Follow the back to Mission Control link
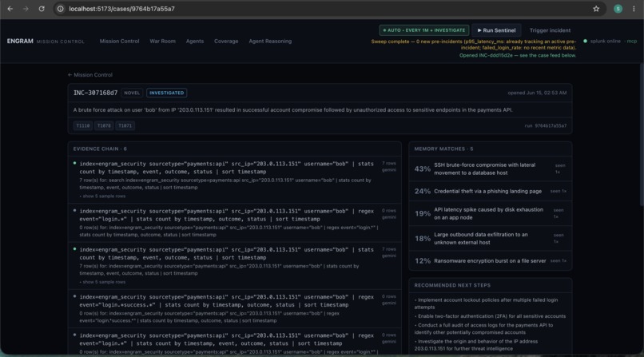The image size is (644, 357). pos(90,75)
